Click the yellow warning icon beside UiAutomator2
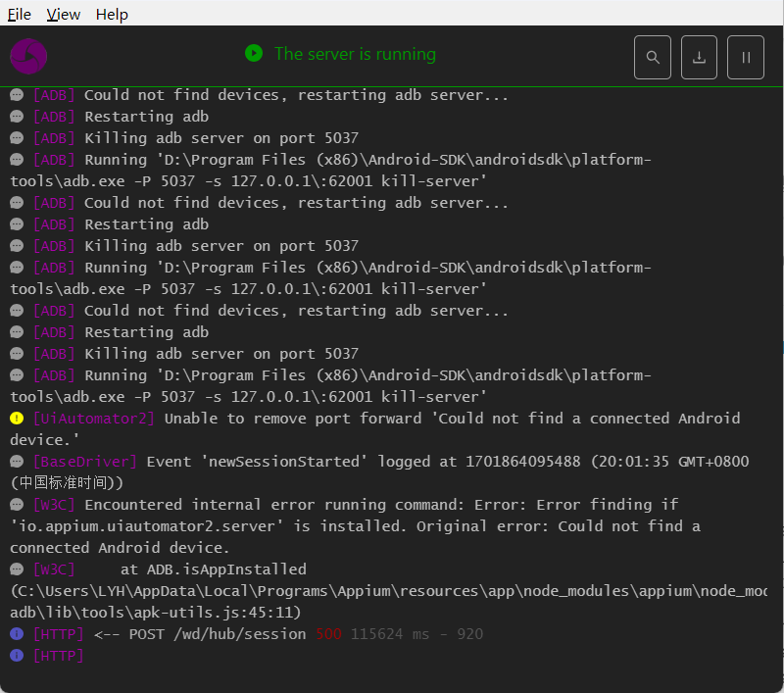Screen dimensions: 784x693 pos(17,418)
